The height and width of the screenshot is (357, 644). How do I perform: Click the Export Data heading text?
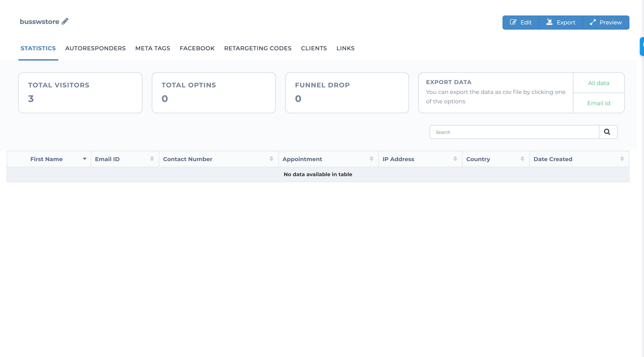click(448, 82)
